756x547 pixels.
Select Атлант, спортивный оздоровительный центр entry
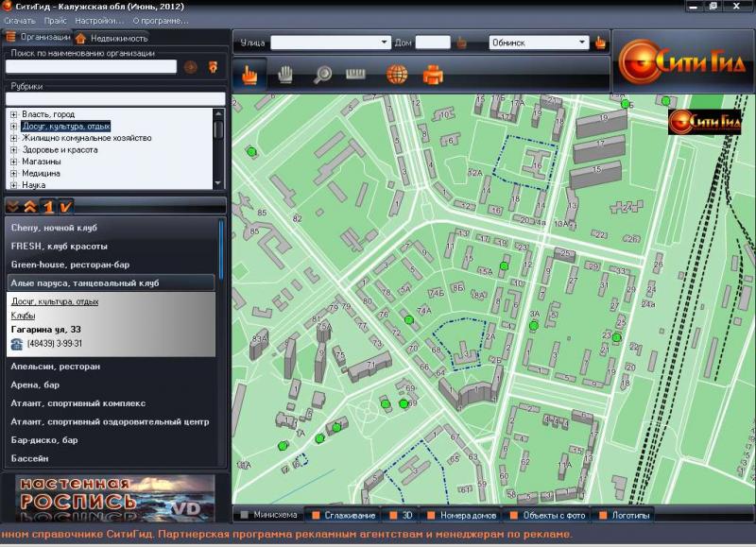tap(112, 421)
